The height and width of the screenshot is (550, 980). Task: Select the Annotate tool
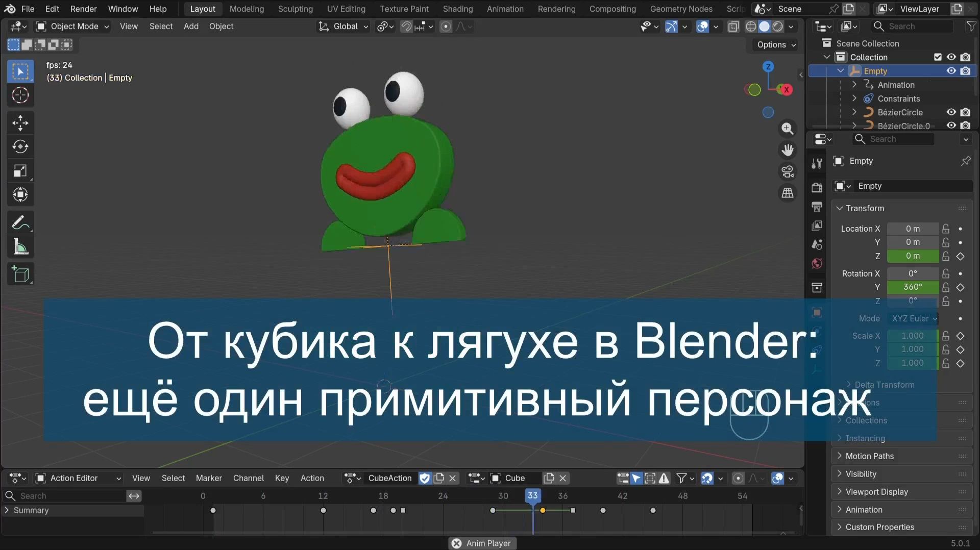coord(20,222)
